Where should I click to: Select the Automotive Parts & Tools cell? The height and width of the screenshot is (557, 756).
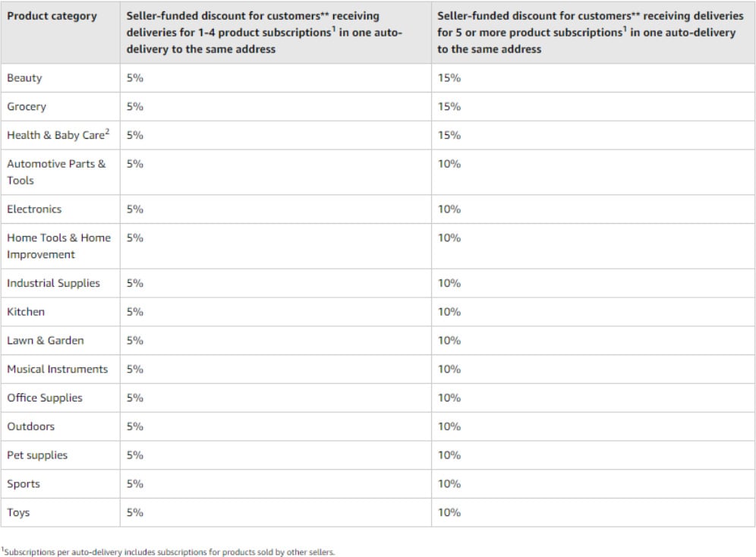click(56, 172)
